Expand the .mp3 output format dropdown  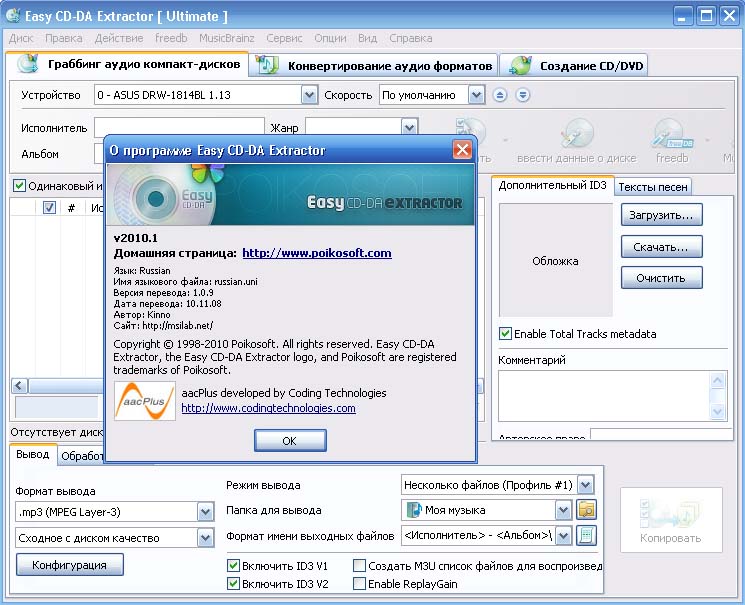pyautogui.click(x=205, y=512)
